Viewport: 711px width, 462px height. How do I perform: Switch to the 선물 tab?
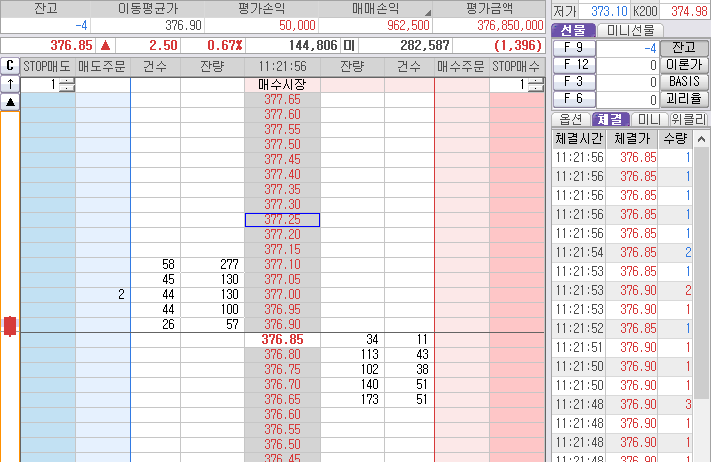point(573,30)
